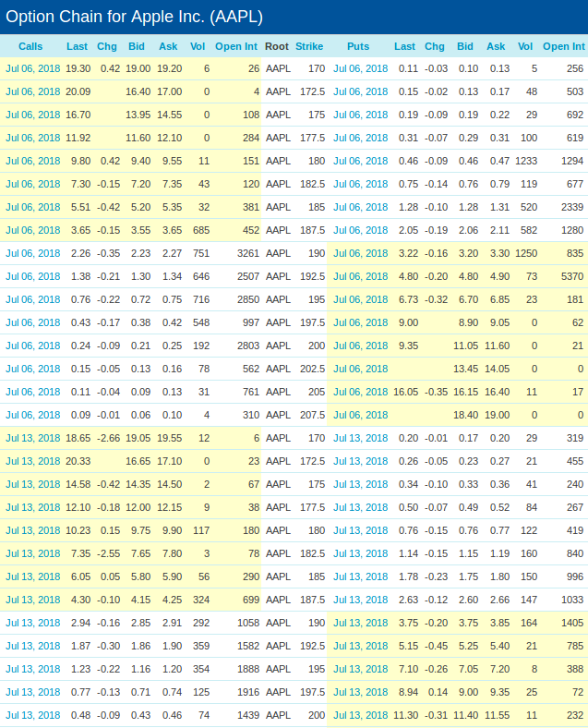This screenshot has width=588, height=728.
Task: Open the Jul 13, 2018 put link at strike 185
Action: 360,576
